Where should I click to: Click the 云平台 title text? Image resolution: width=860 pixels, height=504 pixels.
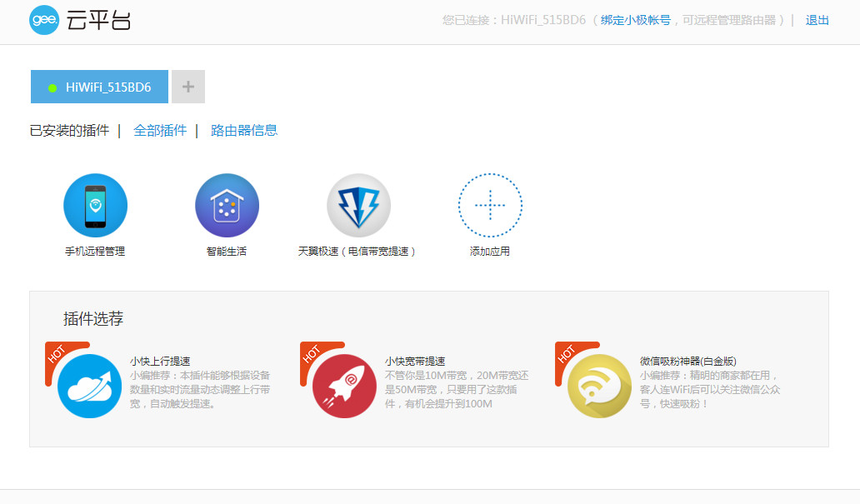(x=98, y=21)
